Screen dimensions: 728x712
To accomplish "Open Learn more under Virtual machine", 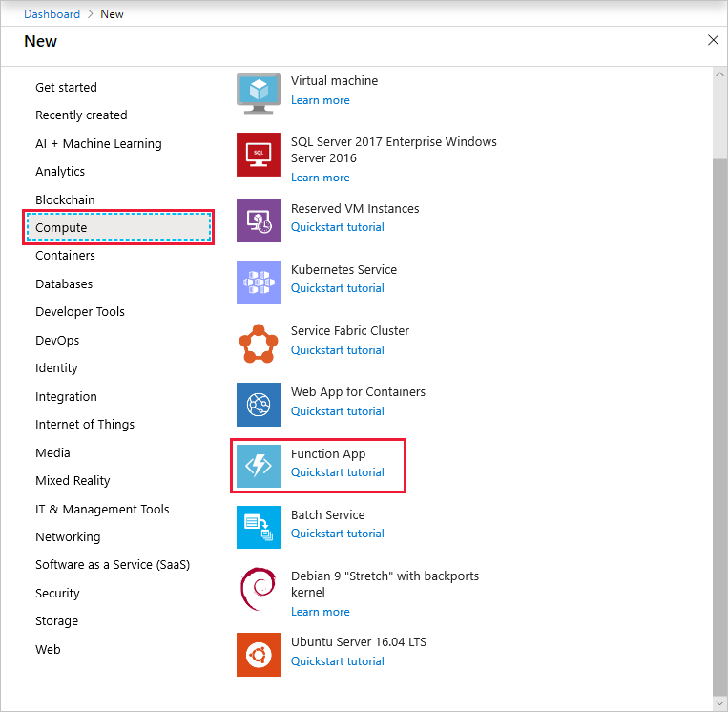I will pos(321,100).
